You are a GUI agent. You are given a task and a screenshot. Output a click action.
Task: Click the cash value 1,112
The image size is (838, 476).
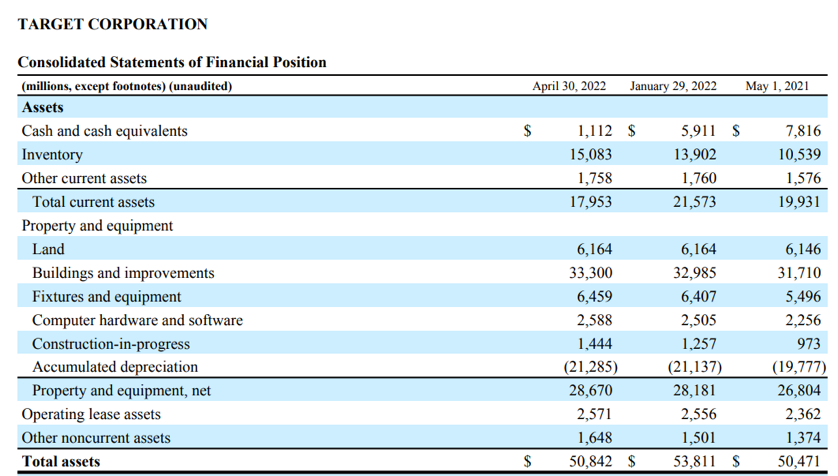click(x=595, y=131)
